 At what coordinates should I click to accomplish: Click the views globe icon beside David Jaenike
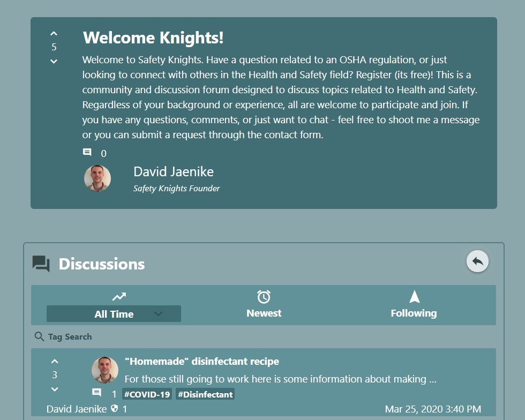[114, 409]
